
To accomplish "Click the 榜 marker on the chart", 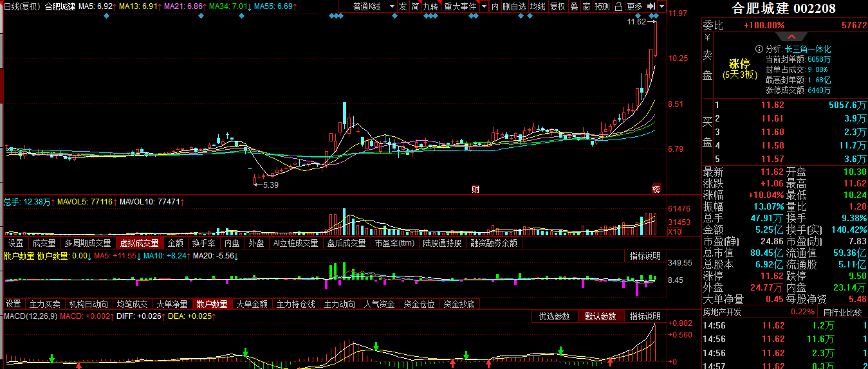I will (656, 189).
